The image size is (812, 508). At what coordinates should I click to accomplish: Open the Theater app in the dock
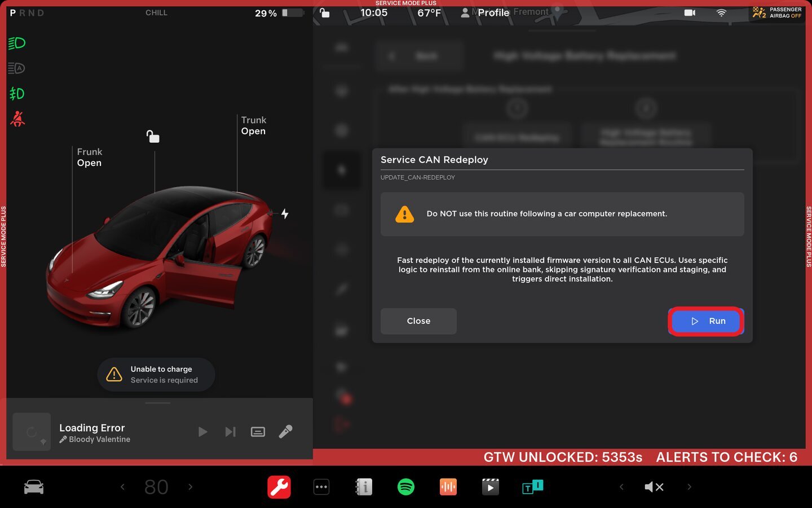[x=490, y=487]
